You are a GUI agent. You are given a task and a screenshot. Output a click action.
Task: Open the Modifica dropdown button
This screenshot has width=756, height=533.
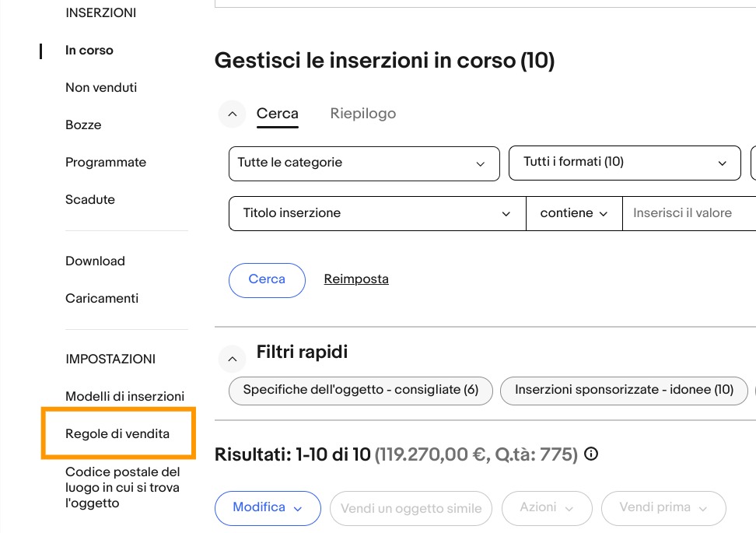tap(268, 508)
